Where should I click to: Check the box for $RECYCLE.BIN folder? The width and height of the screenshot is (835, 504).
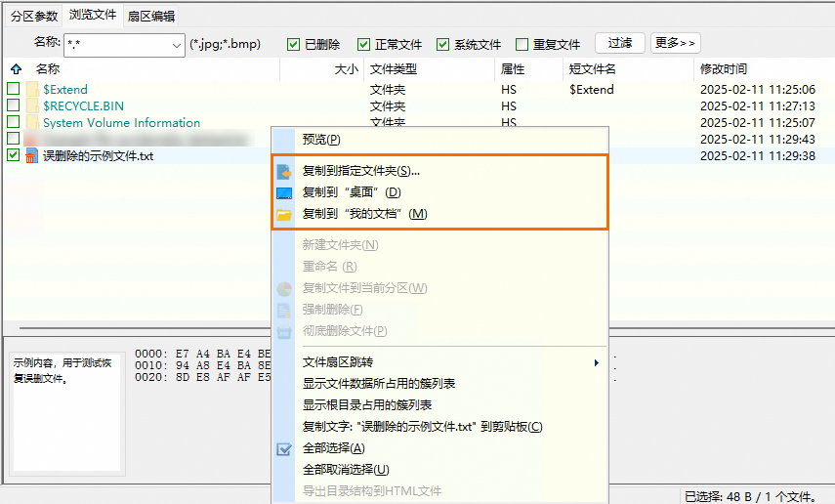[x=14, y=105]
